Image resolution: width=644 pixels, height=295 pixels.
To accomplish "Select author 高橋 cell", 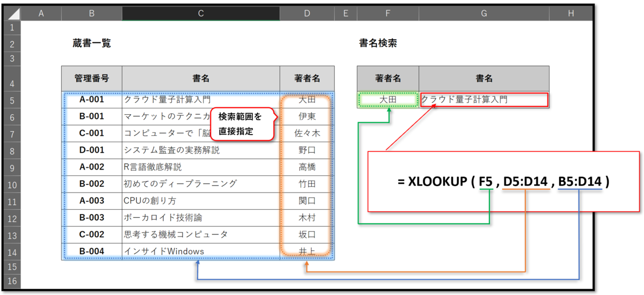I will [307, 167].
